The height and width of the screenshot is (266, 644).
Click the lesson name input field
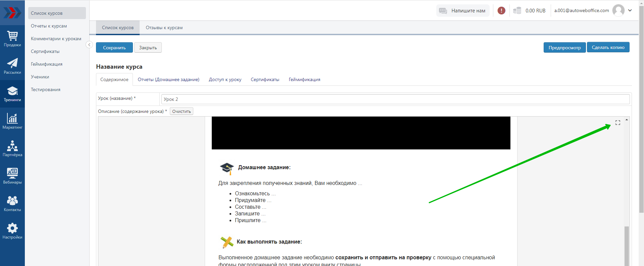pos(395,99)
